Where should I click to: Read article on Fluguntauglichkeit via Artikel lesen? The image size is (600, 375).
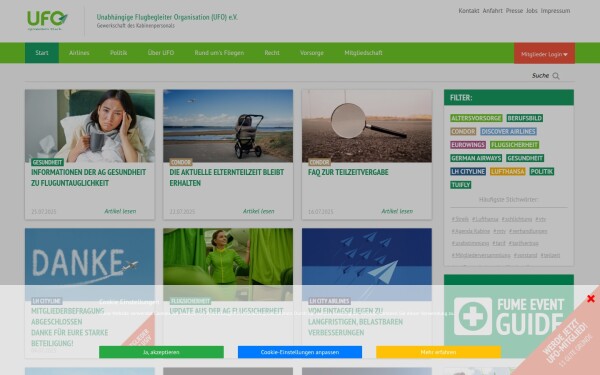click(x=120, y=211)
